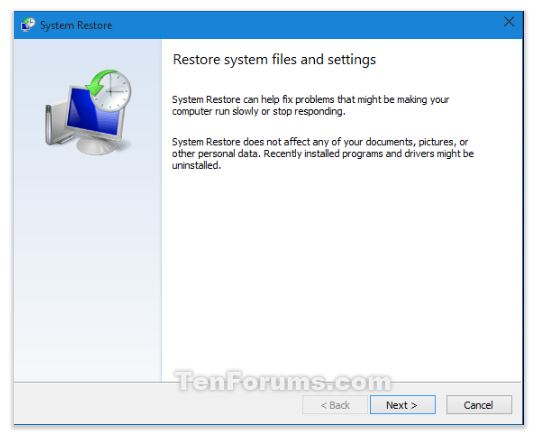Close the System Restore window
This screenshot has width=536, height=436.
pyautogui.click(x=509, y=22)
